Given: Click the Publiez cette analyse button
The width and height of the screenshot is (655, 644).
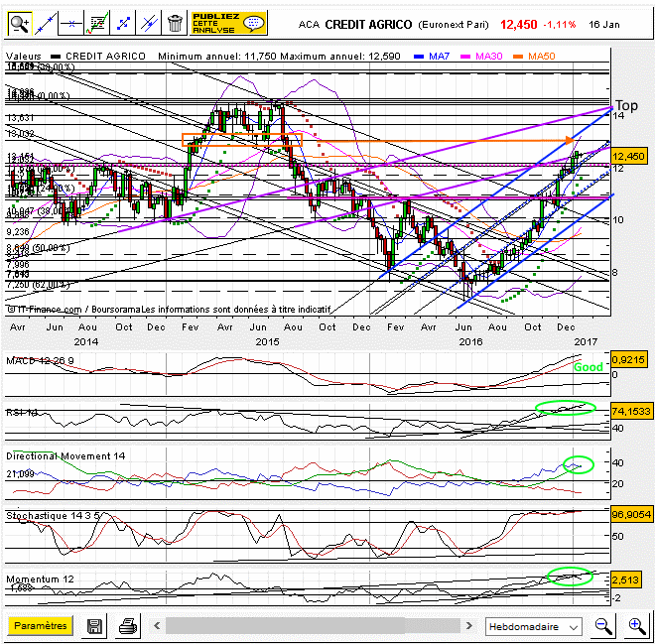Looking at the screenshot, I should [228, 24].
